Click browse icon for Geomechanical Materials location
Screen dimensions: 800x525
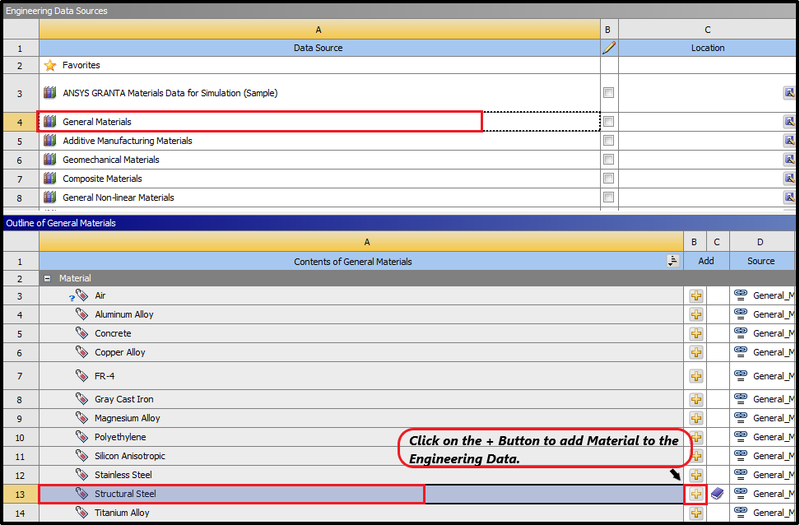click(x=789, y=160)
